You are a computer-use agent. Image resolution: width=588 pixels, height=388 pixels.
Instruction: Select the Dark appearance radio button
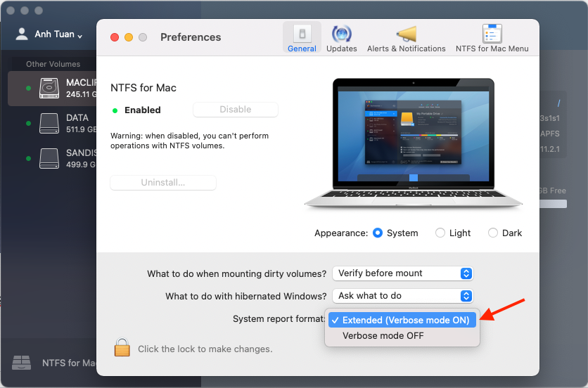point(493,233)
